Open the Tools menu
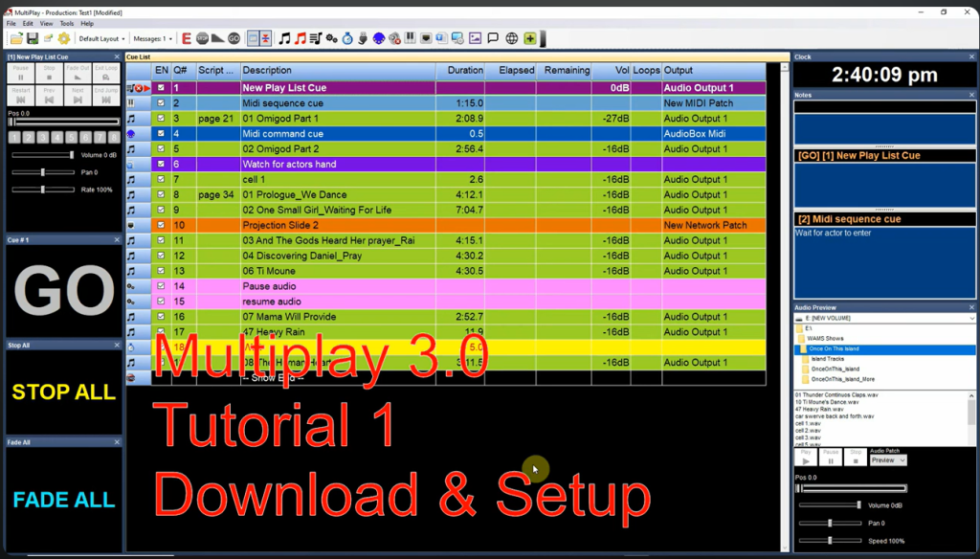This screenshot has width=980, height=559. click(x=67, y=24)
